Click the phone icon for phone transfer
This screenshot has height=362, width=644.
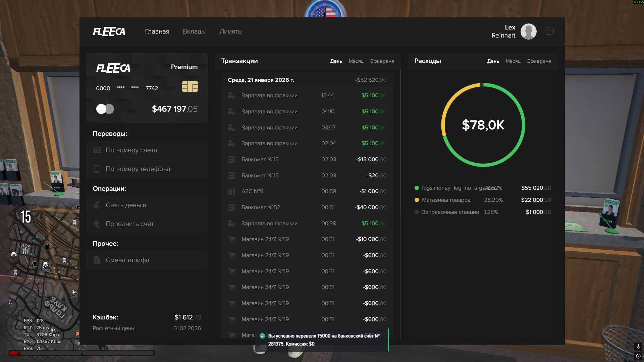97,169
